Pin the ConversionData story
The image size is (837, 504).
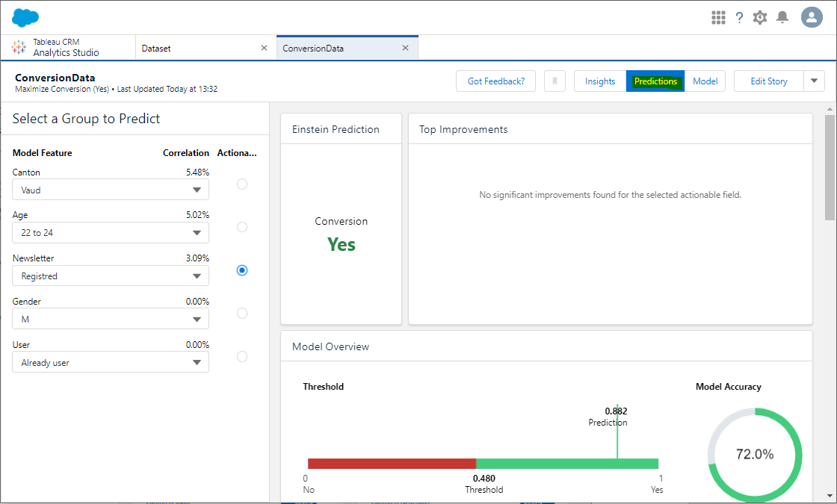point(555,81)
